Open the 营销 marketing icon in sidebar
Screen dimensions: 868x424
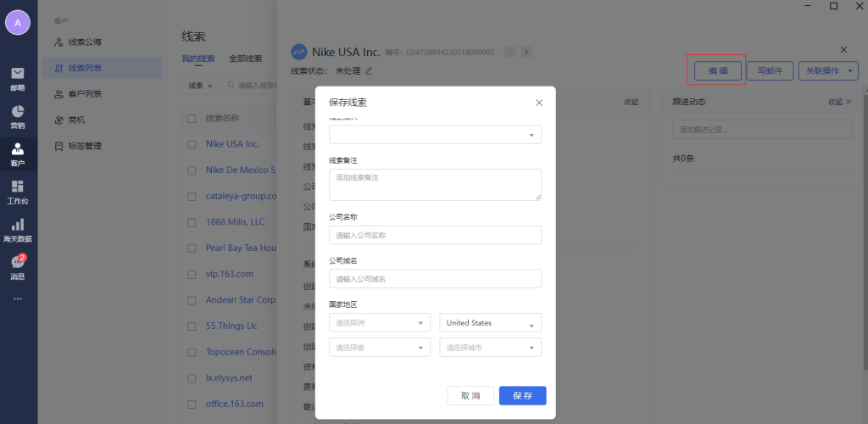click(18, 117)
